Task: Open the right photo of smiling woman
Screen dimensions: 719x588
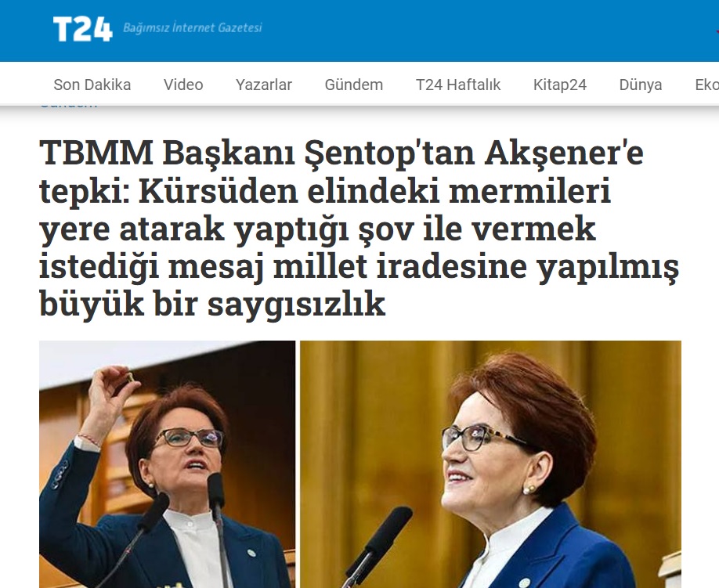Action: [x=490, y=464]
